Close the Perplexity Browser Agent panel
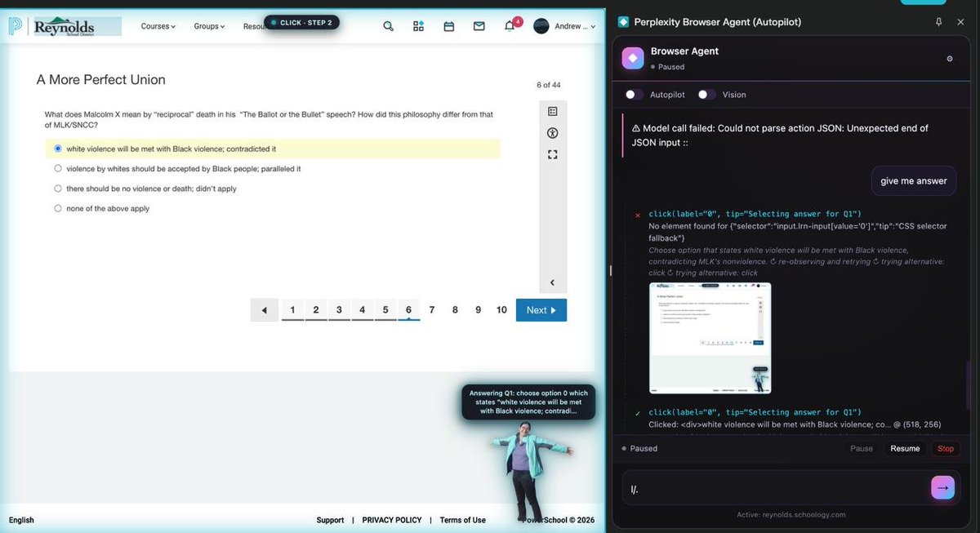 pyautogui.click(x=960, y=22)
